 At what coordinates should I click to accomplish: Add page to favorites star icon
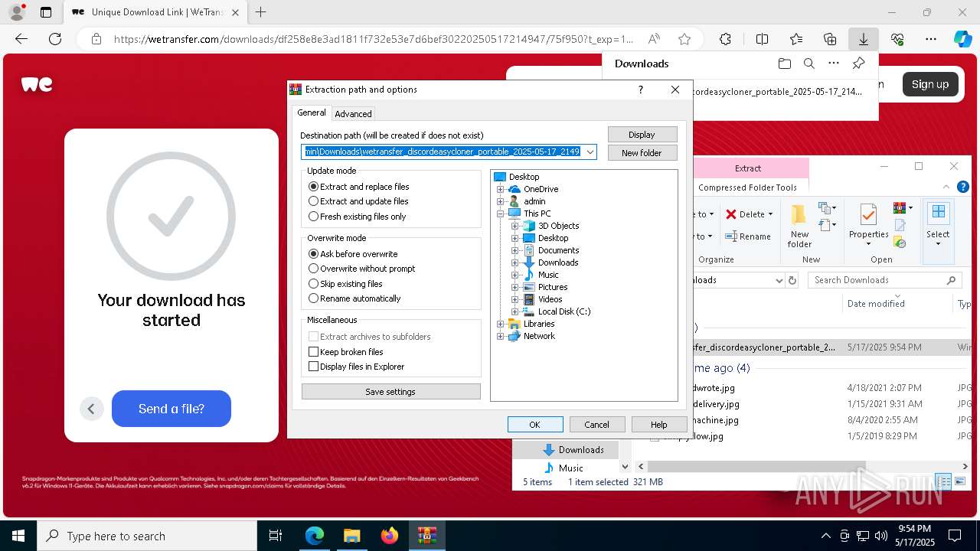coord(684,39)
